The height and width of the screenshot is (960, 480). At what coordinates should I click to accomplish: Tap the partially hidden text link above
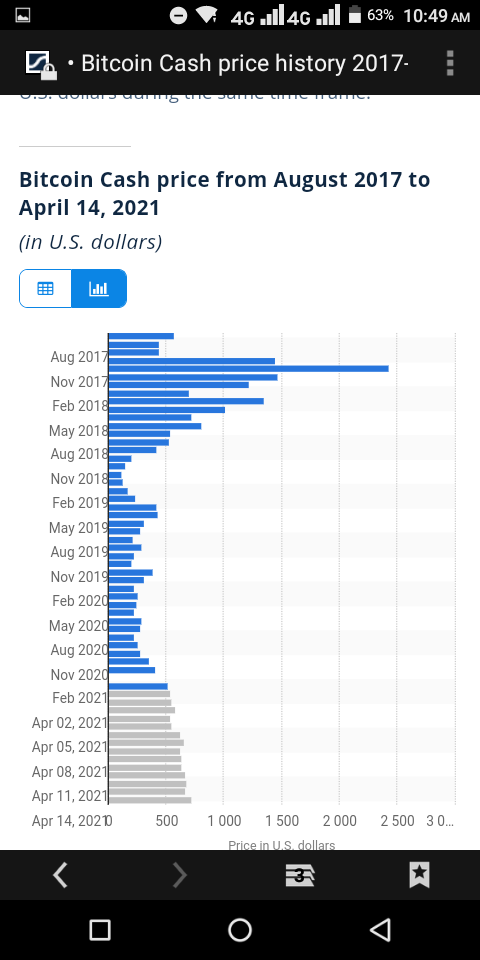(x=195, y=98)
